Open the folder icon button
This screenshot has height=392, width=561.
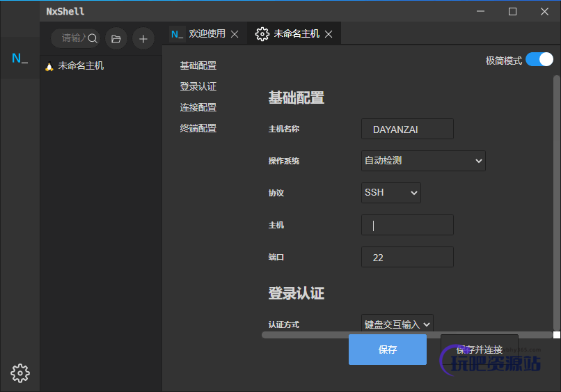[116, 39]
